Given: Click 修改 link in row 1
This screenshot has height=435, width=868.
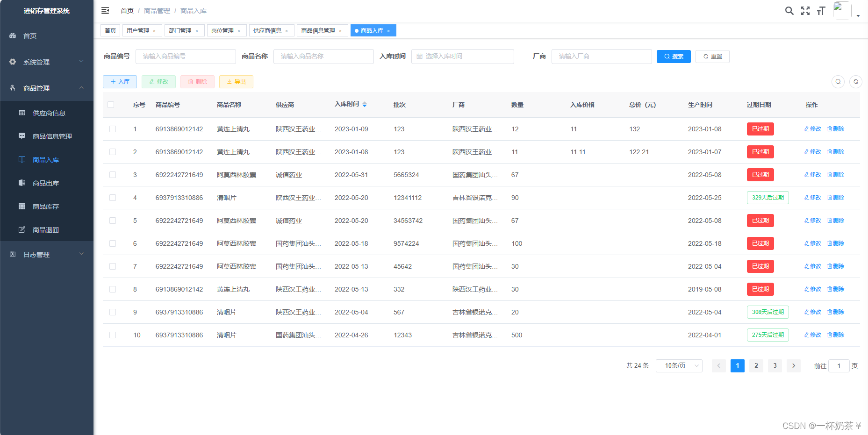Looking at the screenshot, I should (x=813, y=129).
